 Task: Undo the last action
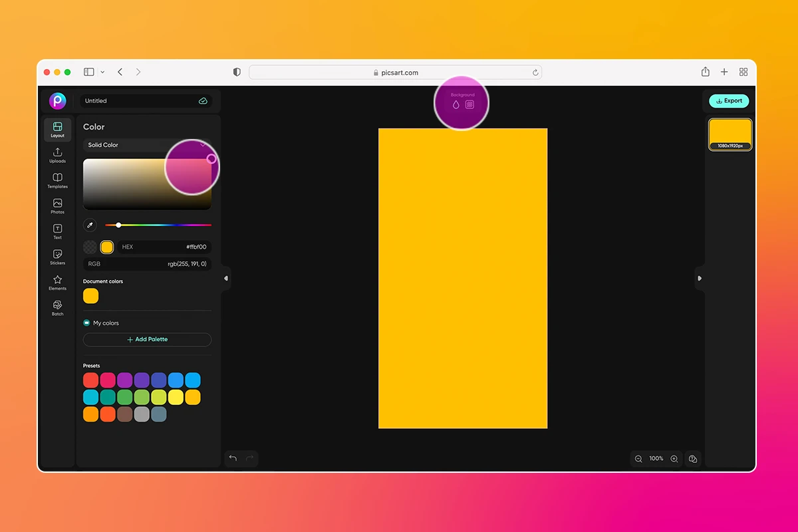[233, 458]
